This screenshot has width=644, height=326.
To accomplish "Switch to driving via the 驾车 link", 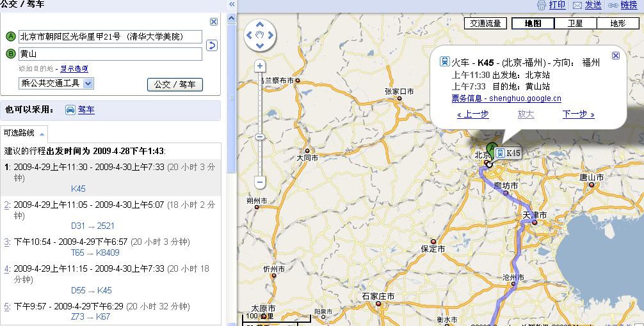I will [x=86, y=109].
